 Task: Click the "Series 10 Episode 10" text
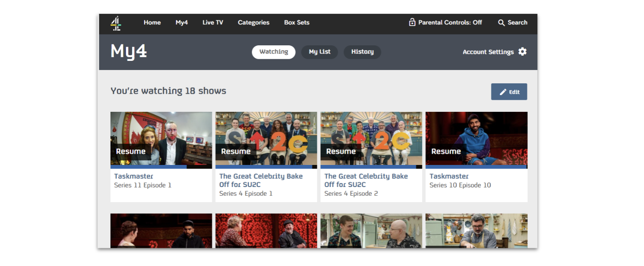tap(460, 185)
